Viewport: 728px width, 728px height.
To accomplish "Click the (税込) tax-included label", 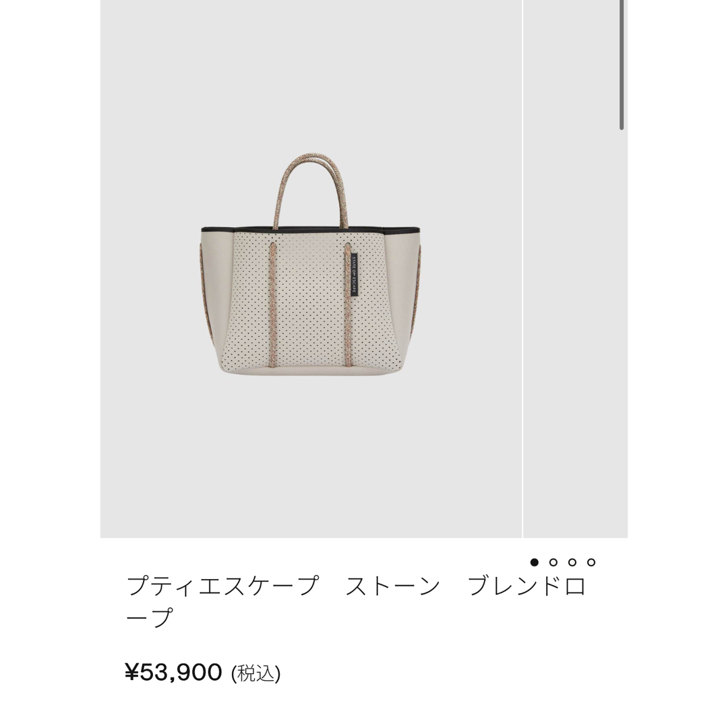I will (256, 673).
